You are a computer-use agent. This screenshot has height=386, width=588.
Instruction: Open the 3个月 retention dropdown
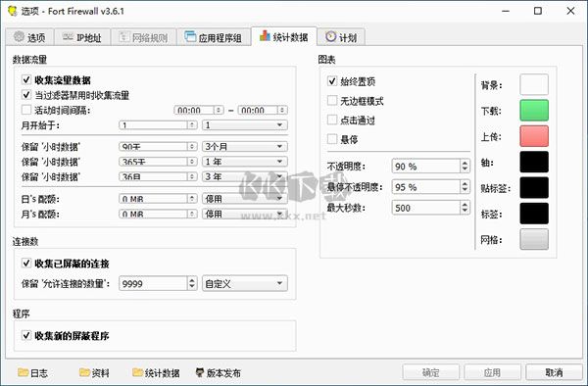[x=245, y=146]
